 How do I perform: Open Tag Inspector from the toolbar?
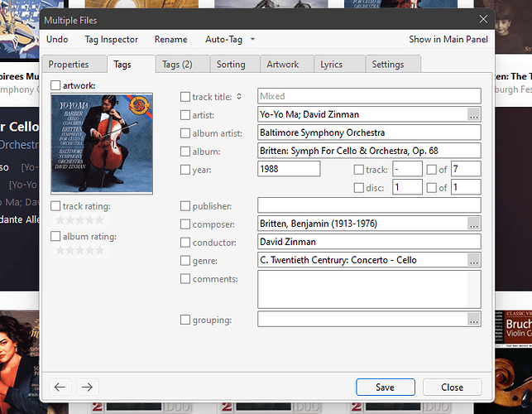(x=112, y=40)
